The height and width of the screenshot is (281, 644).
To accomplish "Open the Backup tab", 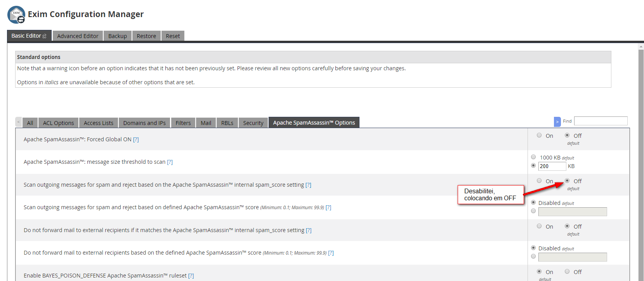I will 118,36.
